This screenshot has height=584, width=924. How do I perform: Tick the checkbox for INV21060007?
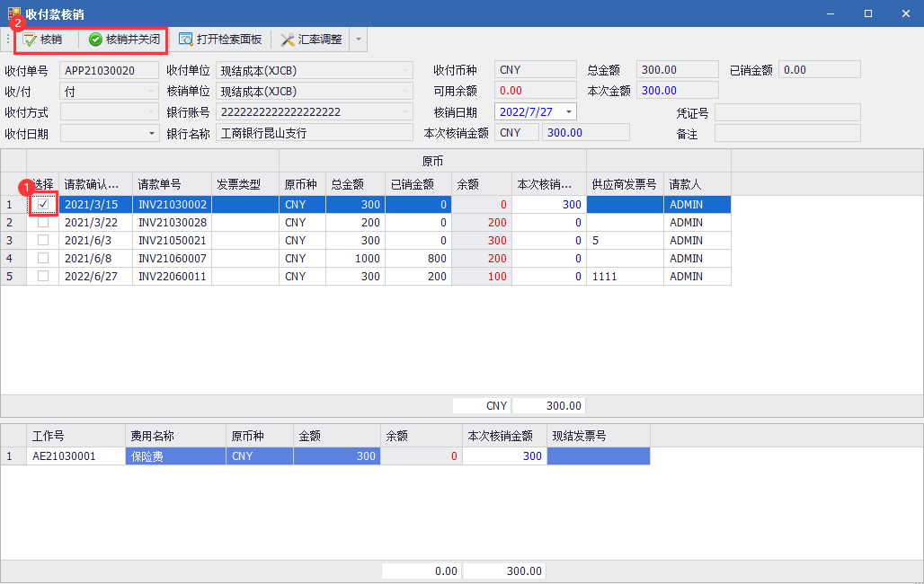43,259
